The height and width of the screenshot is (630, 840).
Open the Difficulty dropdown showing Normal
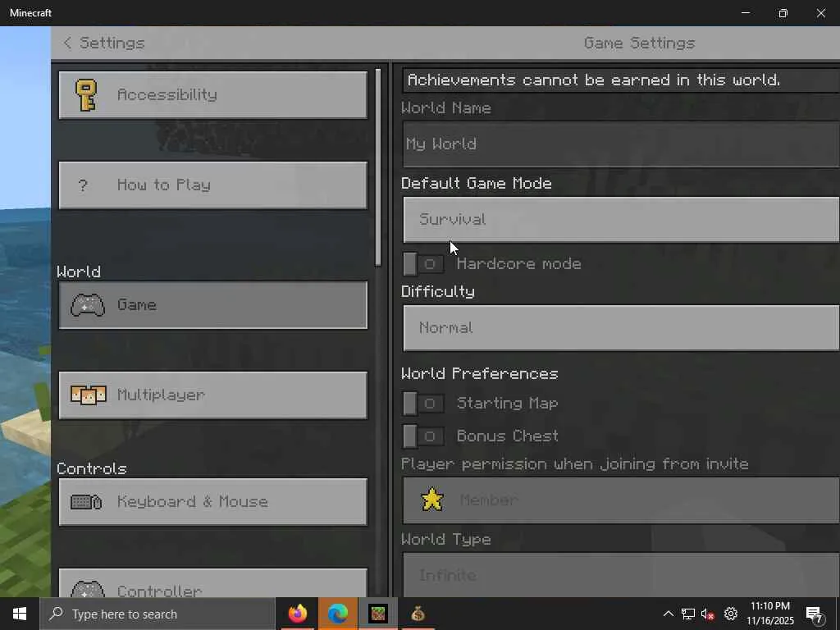[621, 328]
